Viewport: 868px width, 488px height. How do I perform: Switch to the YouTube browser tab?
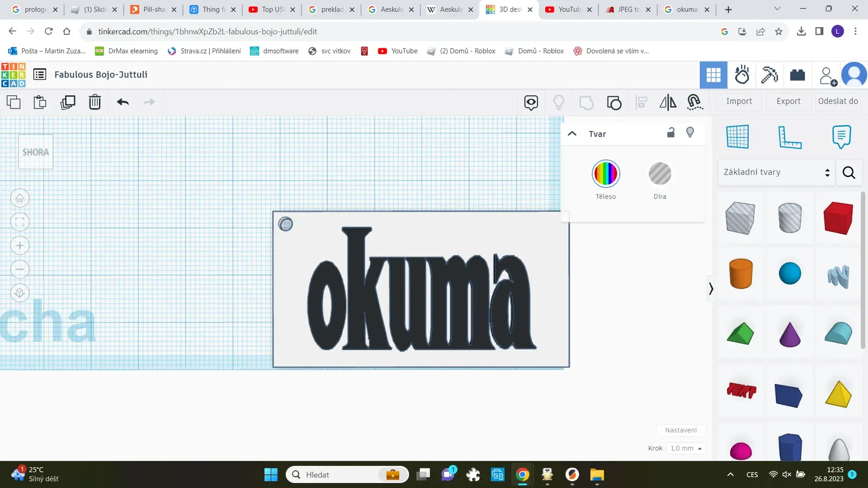(569, 9)
